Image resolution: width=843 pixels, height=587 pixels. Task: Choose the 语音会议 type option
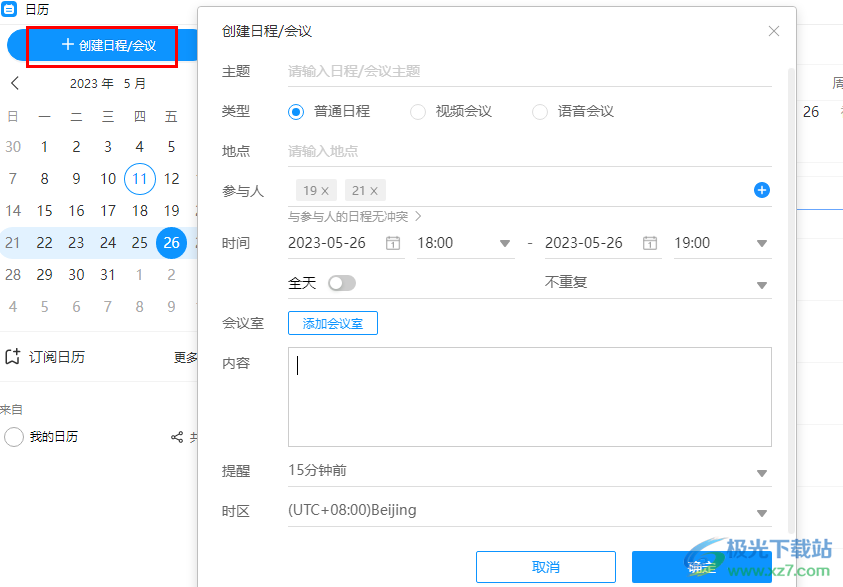coord(540,112)
